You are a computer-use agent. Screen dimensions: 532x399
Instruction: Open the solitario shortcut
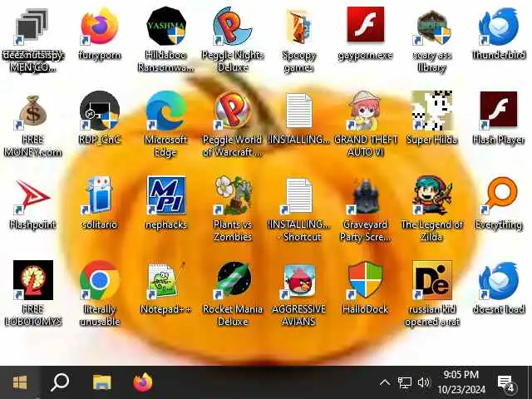100,195
